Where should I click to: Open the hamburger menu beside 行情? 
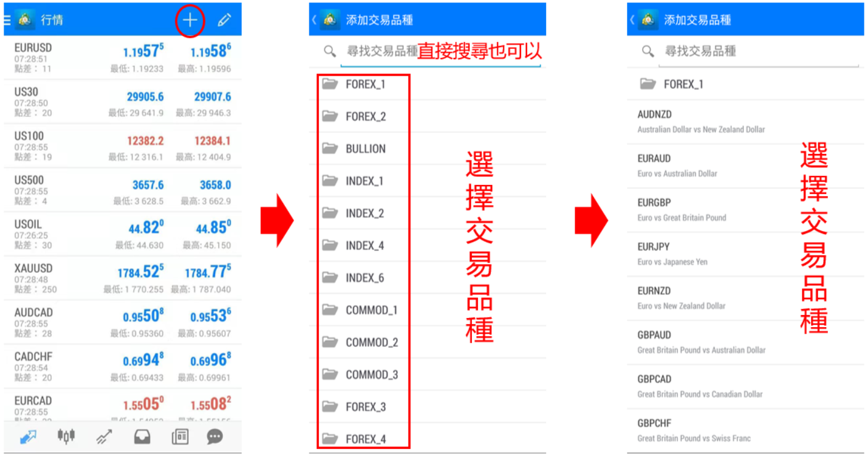(7, 20)
